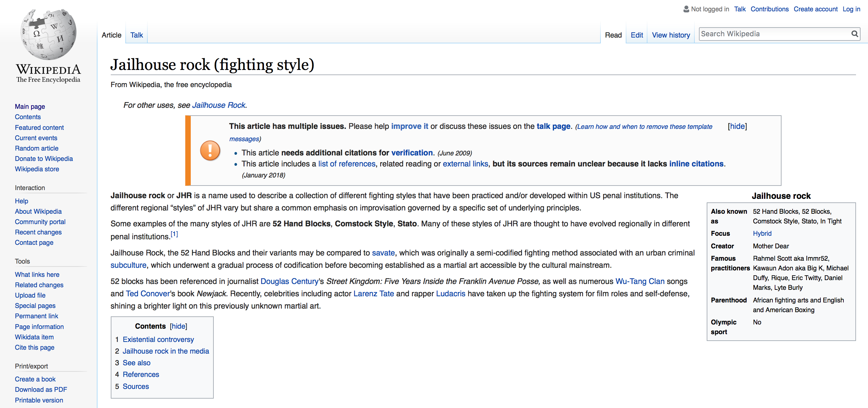Open Related changes
This screenshot has width=868, height=408.
click(39, 285)
